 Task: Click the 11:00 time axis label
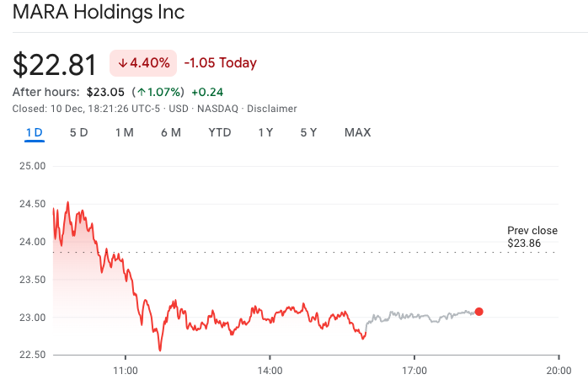[x=125, y=369]
